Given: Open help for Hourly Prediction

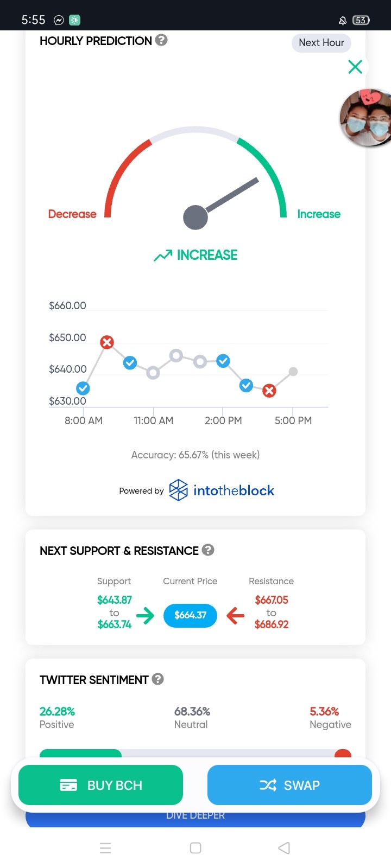Looking at the screenshot, I should click(x=161, y=40).
